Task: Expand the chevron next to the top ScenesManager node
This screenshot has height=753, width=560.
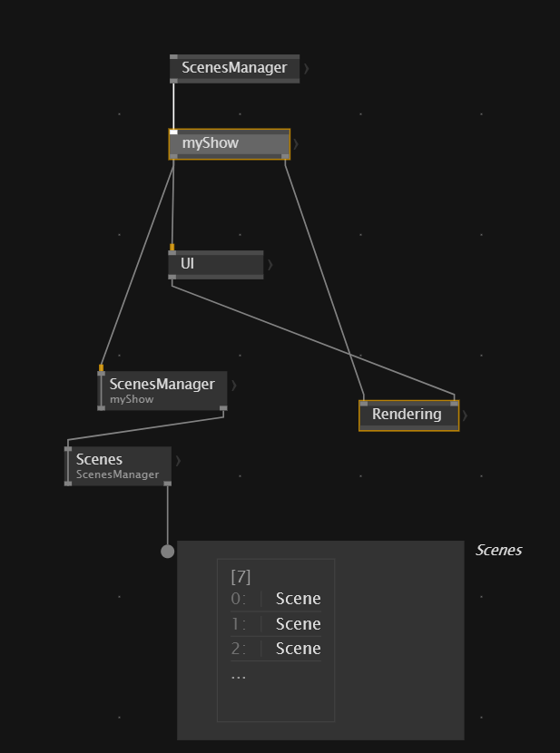Action: point(306,68)
